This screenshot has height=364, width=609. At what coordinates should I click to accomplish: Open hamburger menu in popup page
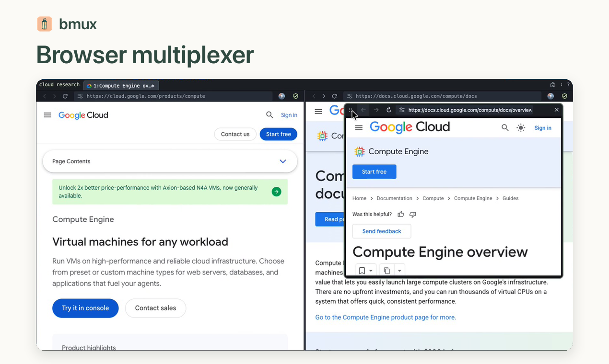359,128
